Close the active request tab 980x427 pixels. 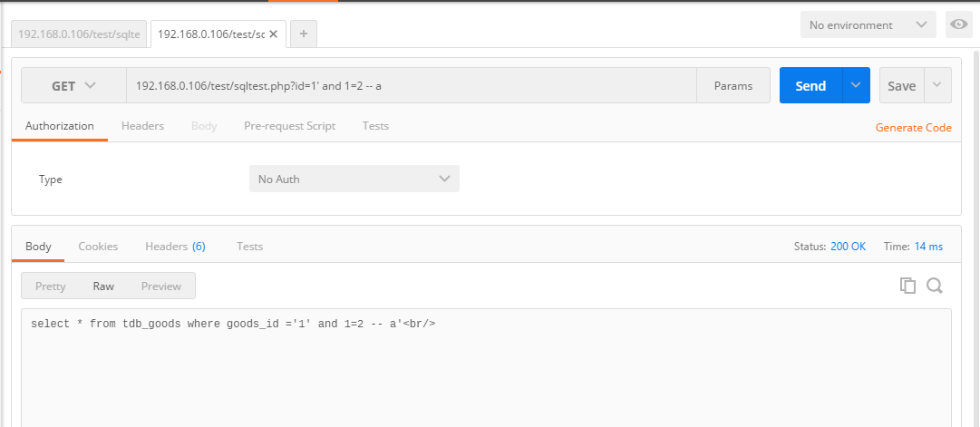tap(273, 34)
